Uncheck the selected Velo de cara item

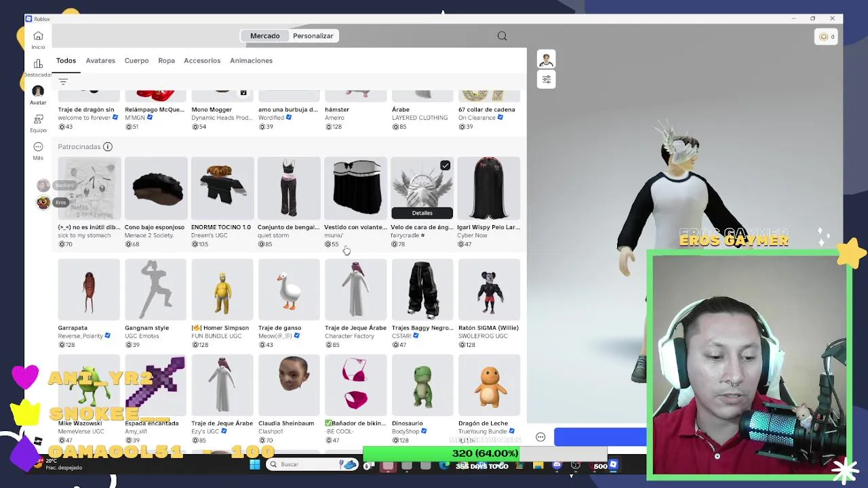(x=445, y=165)
